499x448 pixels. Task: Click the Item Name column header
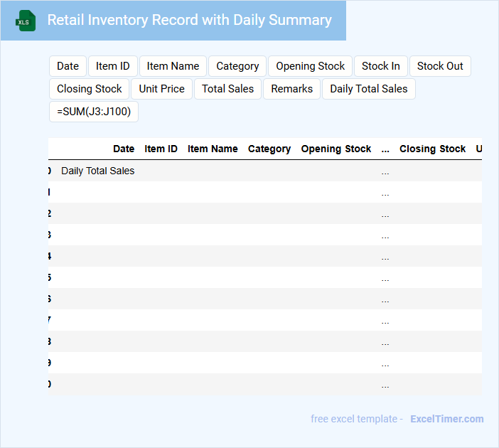[x=213, y=149]
